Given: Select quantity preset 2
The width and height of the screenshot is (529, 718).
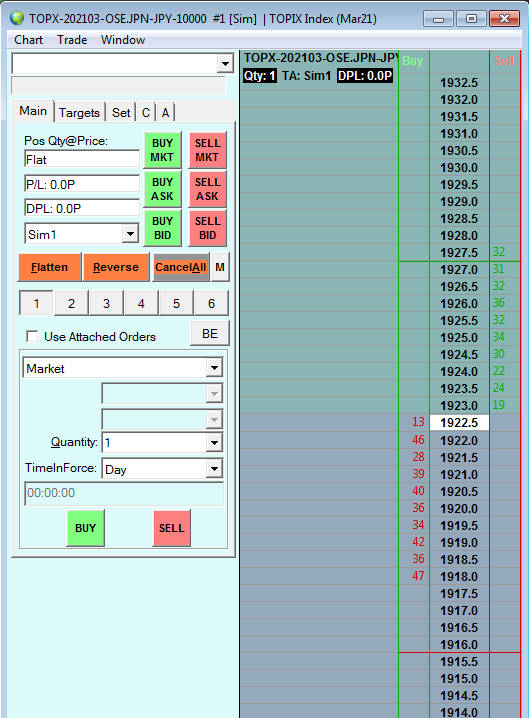Looking at the screenshot, I should click(71, 303).
